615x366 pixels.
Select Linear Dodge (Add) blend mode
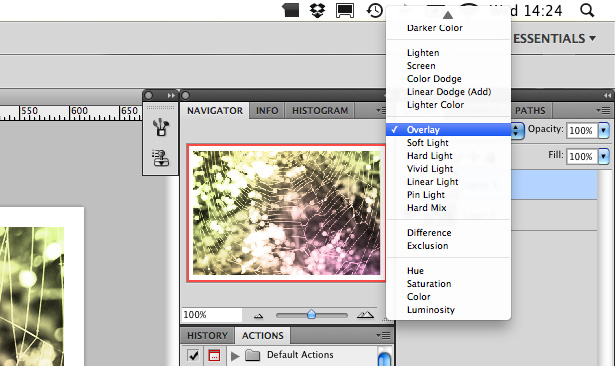[448, 92]
